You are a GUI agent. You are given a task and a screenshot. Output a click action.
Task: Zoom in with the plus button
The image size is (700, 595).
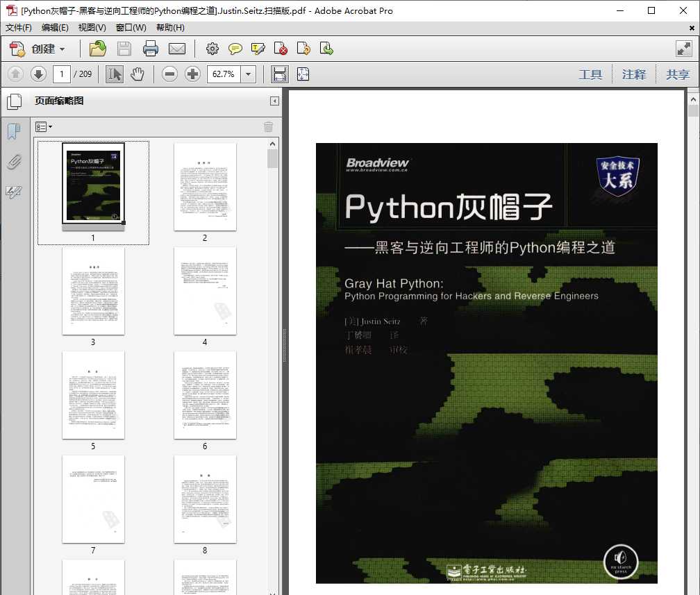(x=193, y=74)
